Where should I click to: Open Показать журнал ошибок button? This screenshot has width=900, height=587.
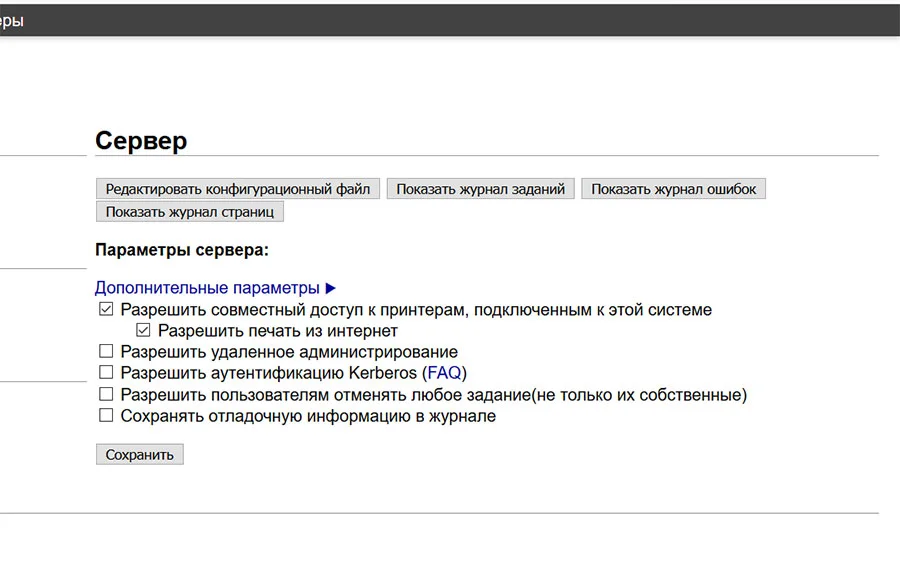[673, 189]
